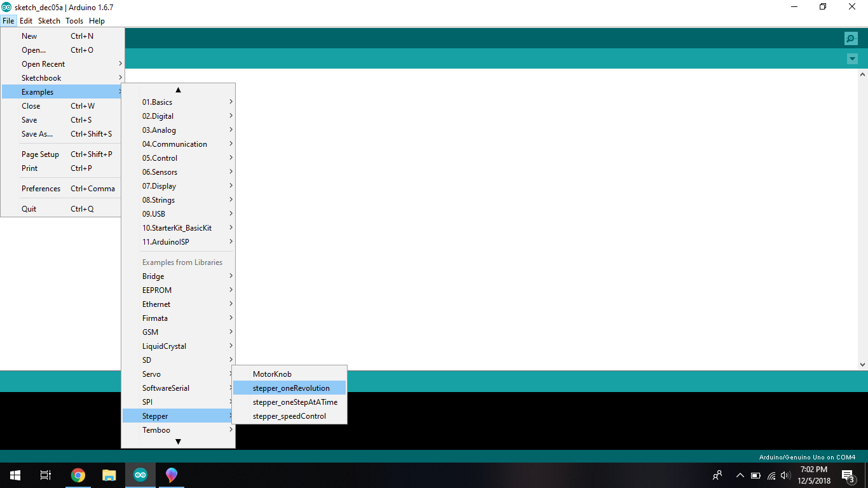Open Task View from the taskbar
Viewport: 868px width, 488px height.
(x=46, y=475)
